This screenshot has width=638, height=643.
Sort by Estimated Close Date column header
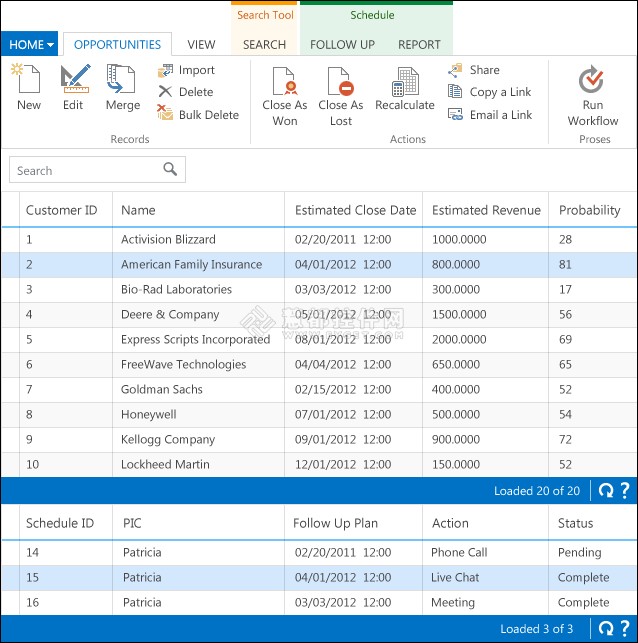point(355,210)
